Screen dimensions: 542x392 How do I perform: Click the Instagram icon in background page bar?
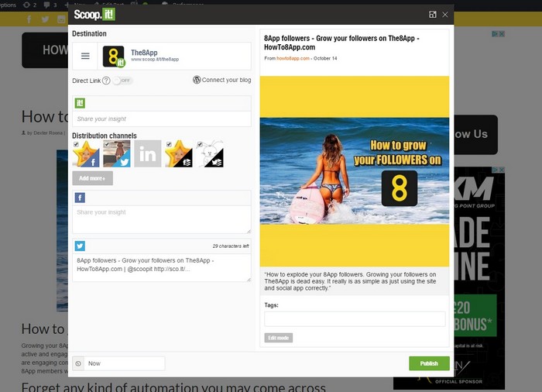coord(61,19)
